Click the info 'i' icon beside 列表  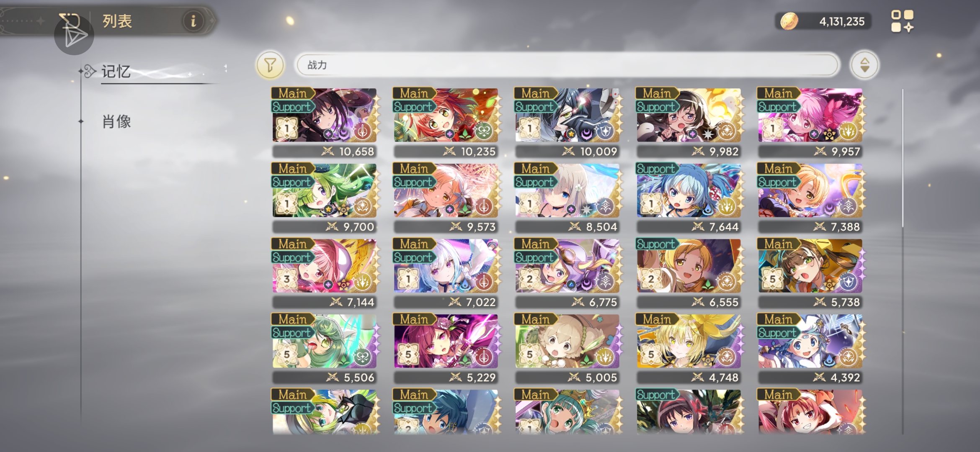tap(193, 21)
